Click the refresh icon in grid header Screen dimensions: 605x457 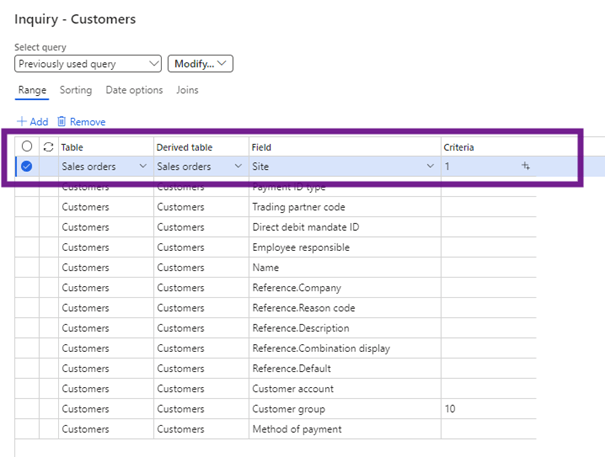pos(47,147)
